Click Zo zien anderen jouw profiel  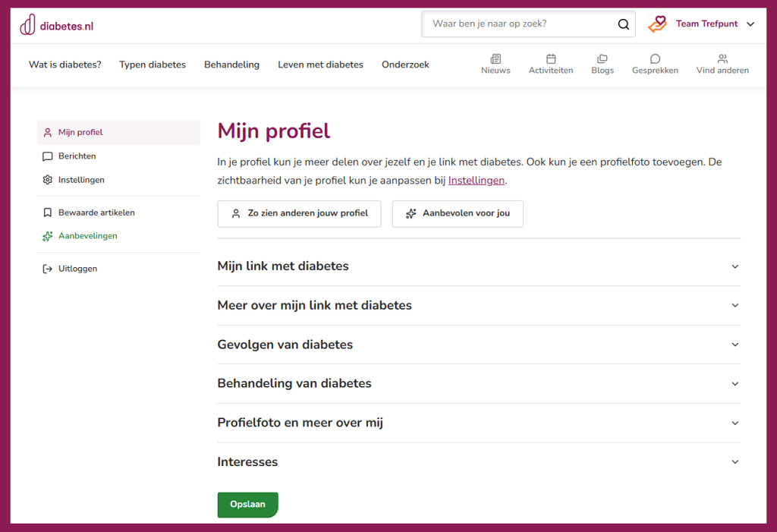point(299,214)
